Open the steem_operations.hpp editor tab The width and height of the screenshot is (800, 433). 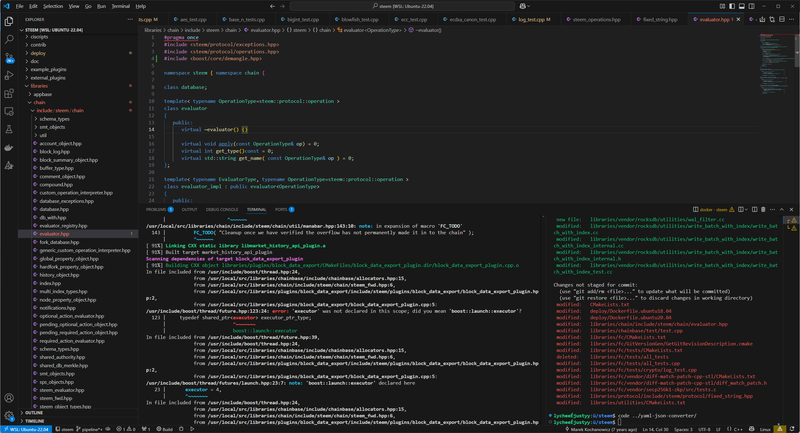click(x=593, y=19)
